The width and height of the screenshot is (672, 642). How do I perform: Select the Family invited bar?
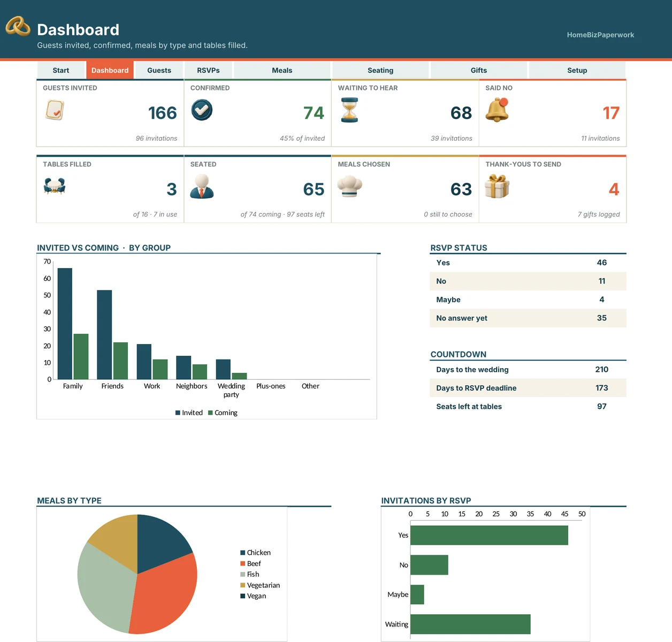pos(65,324)
